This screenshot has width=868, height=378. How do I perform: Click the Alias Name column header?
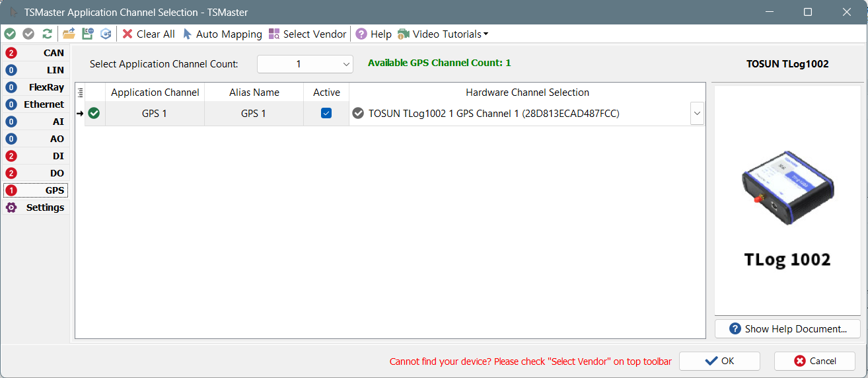point(254,93)
